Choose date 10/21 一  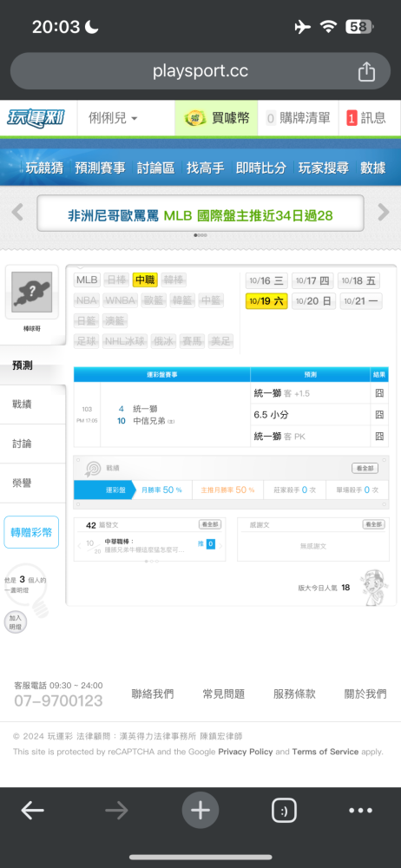361,301
